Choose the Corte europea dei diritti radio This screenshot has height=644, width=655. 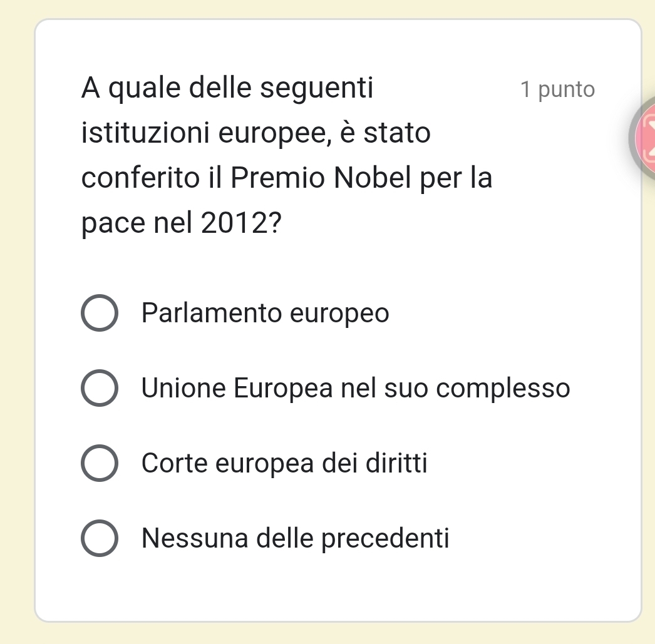tap(99, 464)
